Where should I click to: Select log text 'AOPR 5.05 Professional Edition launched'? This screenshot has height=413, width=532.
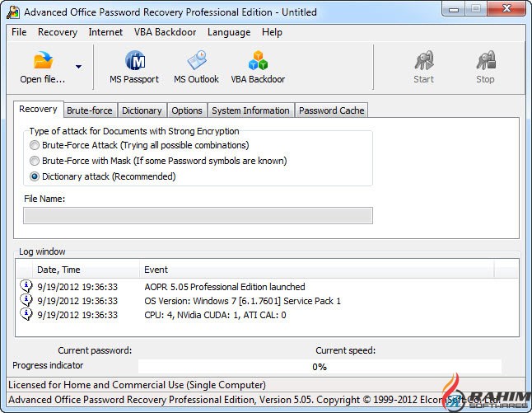[x=225, y=287]
